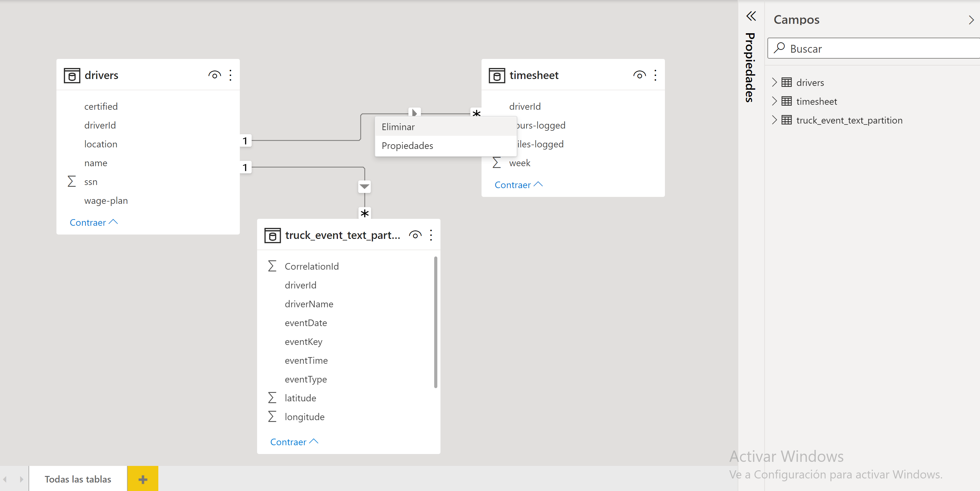Open more options on truck_event_text_part card
Screen dimensions: 980x491
click(431, 235)
